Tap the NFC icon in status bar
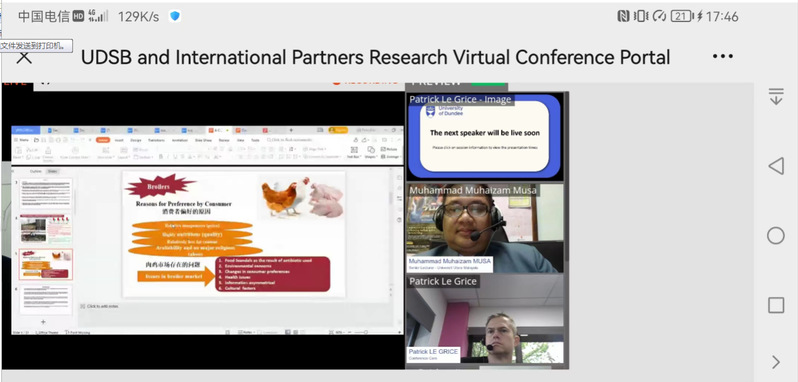 [x=623, y=16]
